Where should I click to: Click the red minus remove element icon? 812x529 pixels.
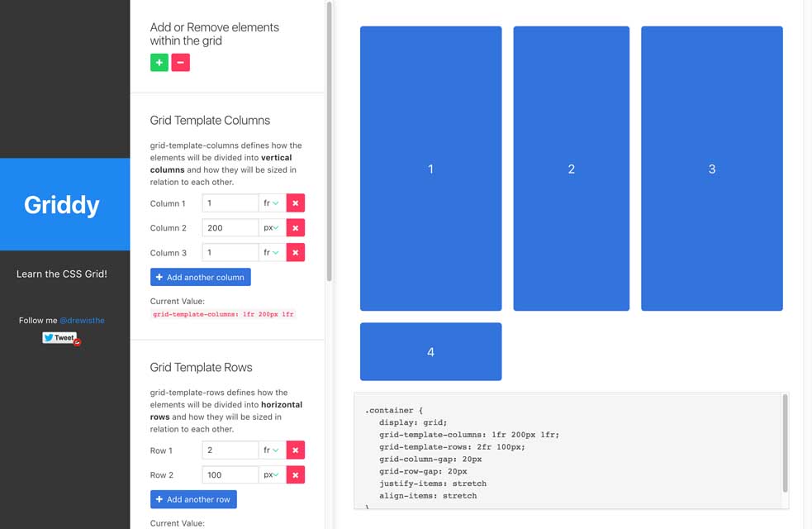[180, 62]
